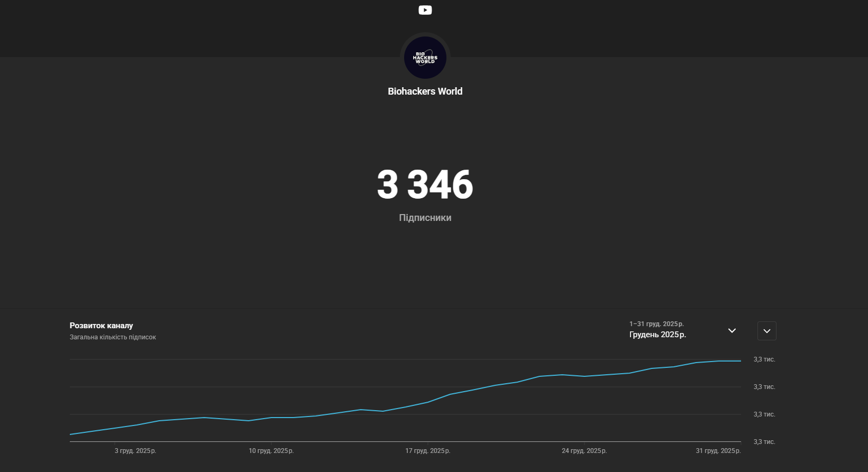Screen dimensions: 868x472
Task: Click the topmost 3,3 тис. axis value
Action: (764, 359)
